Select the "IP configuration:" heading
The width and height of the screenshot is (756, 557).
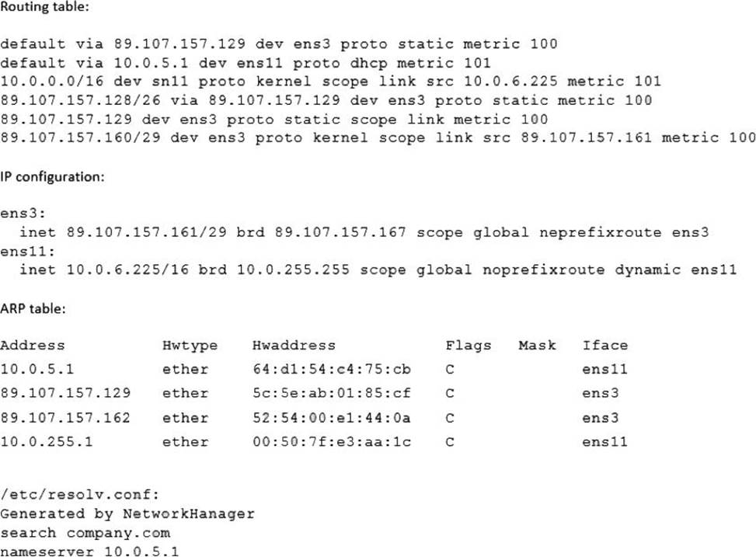coord(51,176)
